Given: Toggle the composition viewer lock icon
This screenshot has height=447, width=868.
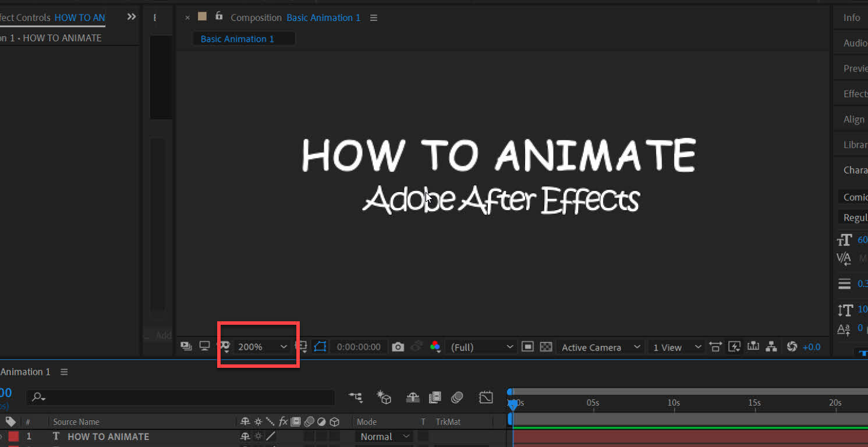Looking at the screenshot, I should 219,16.
